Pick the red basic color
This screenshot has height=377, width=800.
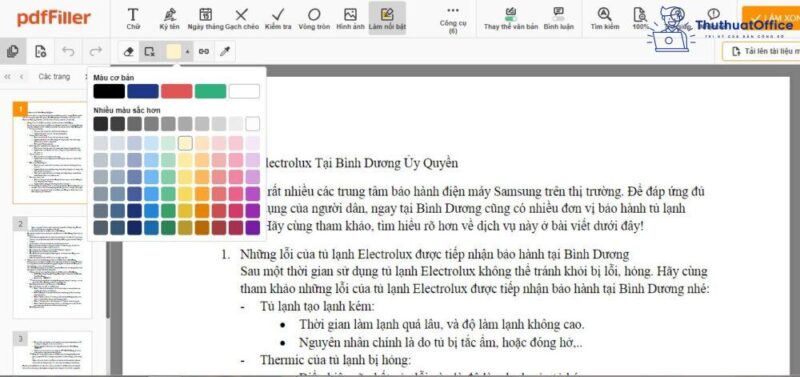point(177,91)
